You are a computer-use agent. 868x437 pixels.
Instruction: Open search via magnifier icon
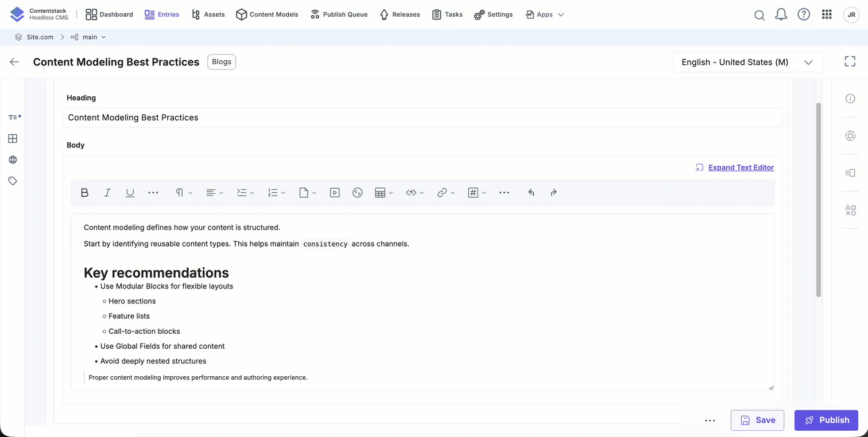coord(759,15)
